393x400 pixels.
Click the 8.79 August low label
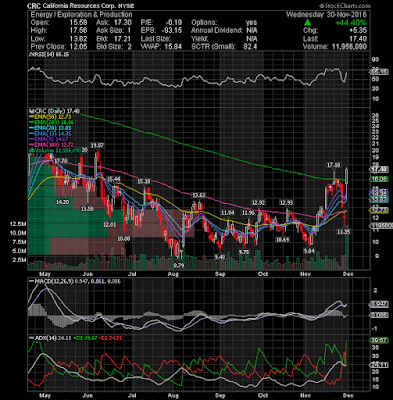tap(179, 266)
